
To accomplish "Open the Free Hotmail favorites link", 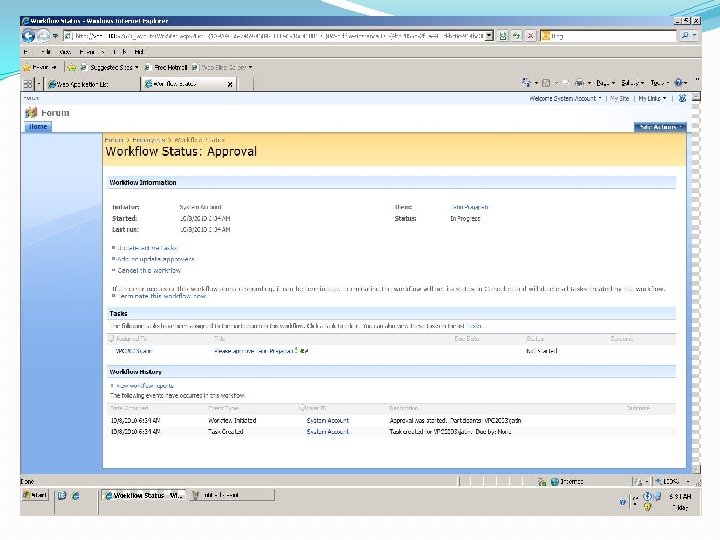I will click(166, 68).
